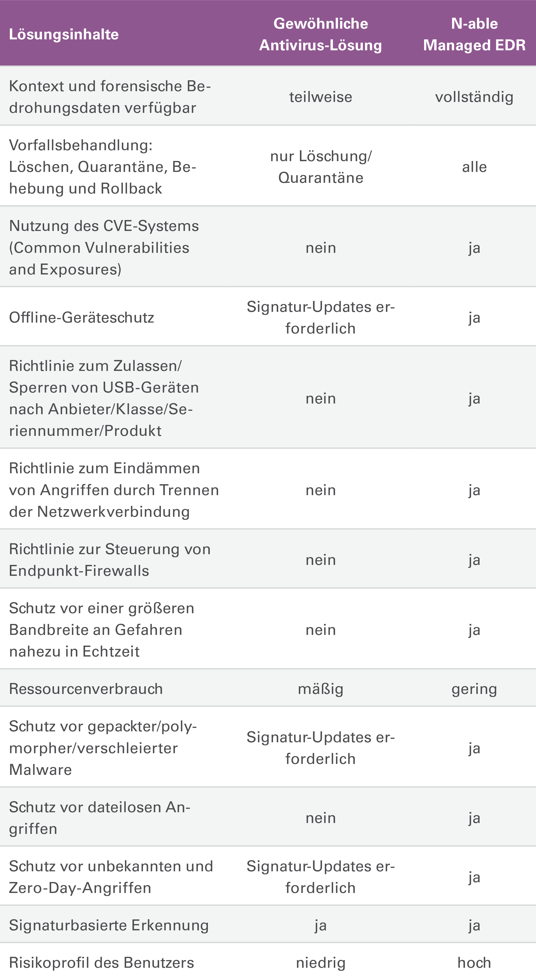Click the 'nur Löschung/Quarantäne' cell
Viewport: 536px width, 980px height.
[x=320, y=167]
